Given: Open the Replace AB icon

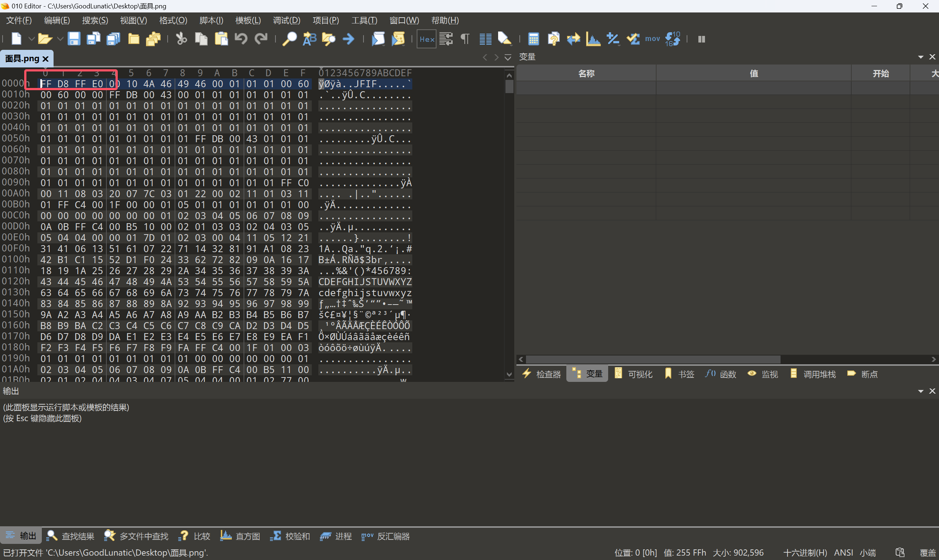Looking at the screenshot, I should point(310,39).
